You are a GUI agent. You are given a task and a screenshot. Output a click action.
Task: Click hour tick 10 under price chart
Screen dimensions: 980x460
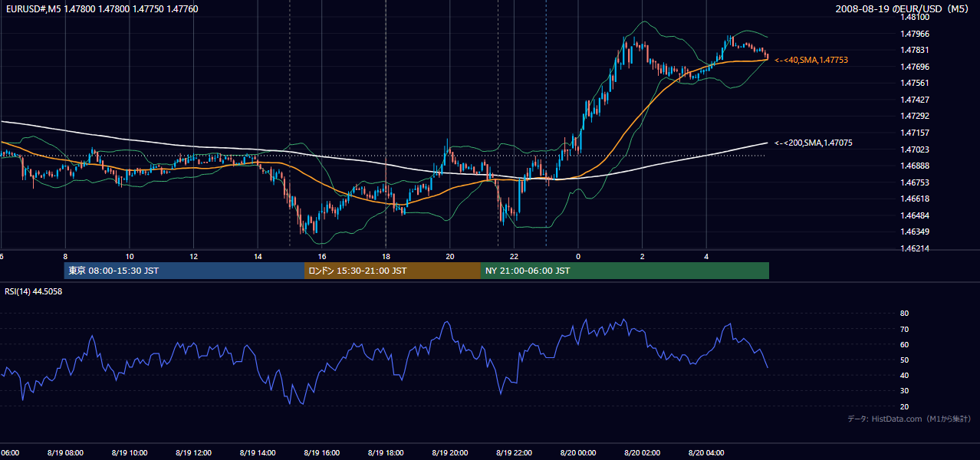click(x=130, y=257)
